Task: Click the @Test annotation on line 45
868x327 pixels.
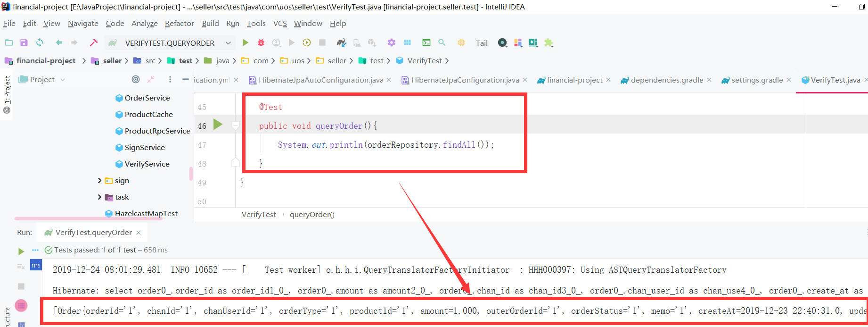Action: (270, 107)
